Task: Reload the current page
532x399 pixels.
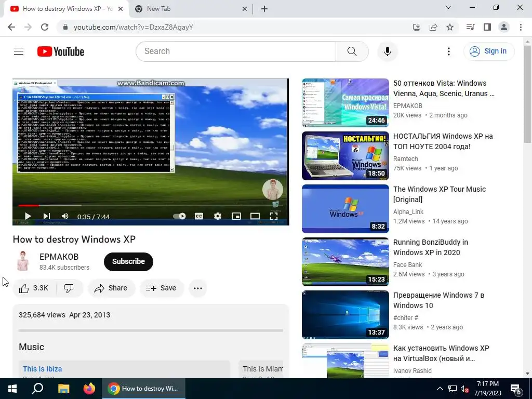Action: pyautogui.click(x=45, y=27)
